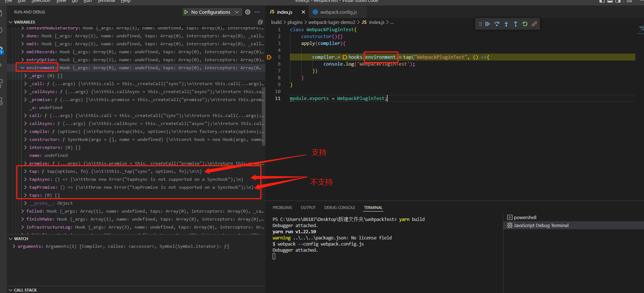
Task: Start debugging with the green play icon
Action: pyautogui.click(x=186, y=12)
